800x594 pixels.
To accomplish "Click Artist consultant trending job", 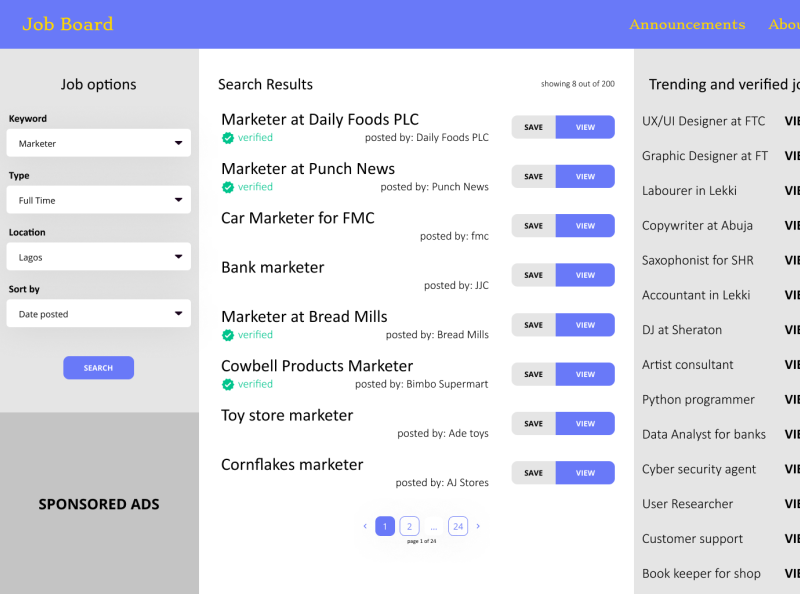I will coord(687,364).
